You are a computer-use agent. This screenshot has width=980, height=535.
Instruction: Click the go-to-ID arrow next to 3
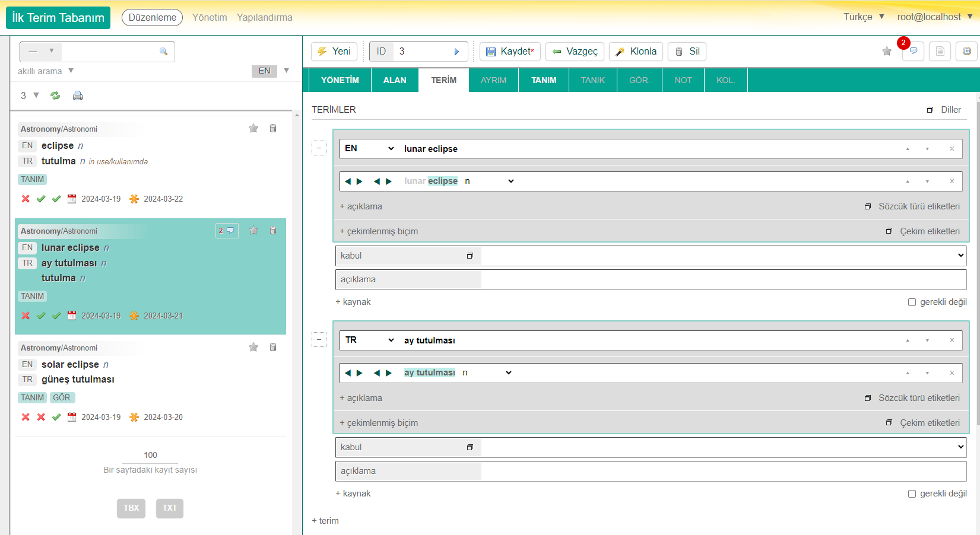pyautogui.click(x=456, y=52)
